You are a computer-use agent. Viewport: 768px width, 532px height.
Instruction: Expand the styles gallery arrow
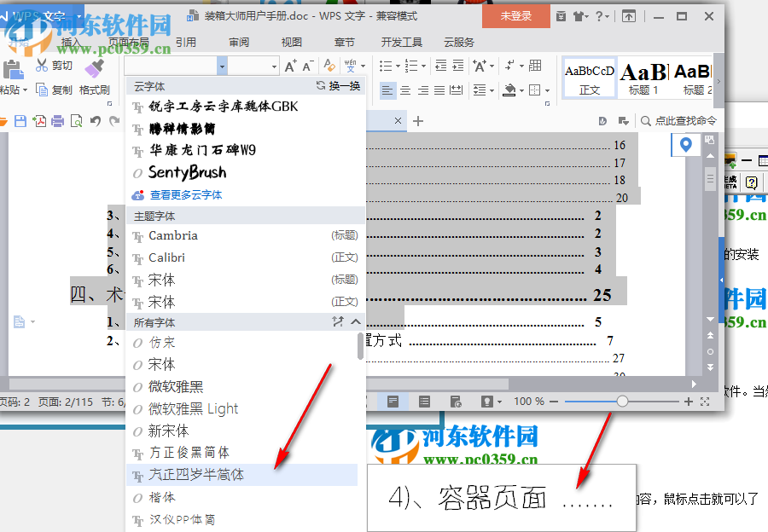pyautogui.click(x=719, y=82)
